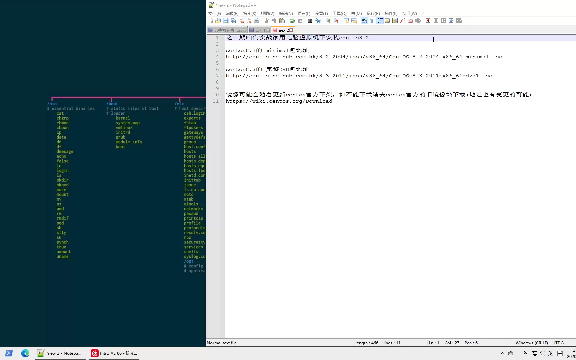This screenshot has width=576, height=360.
Task: Paste using the clipboard toolbar icon
Action: tap(282, 21)
